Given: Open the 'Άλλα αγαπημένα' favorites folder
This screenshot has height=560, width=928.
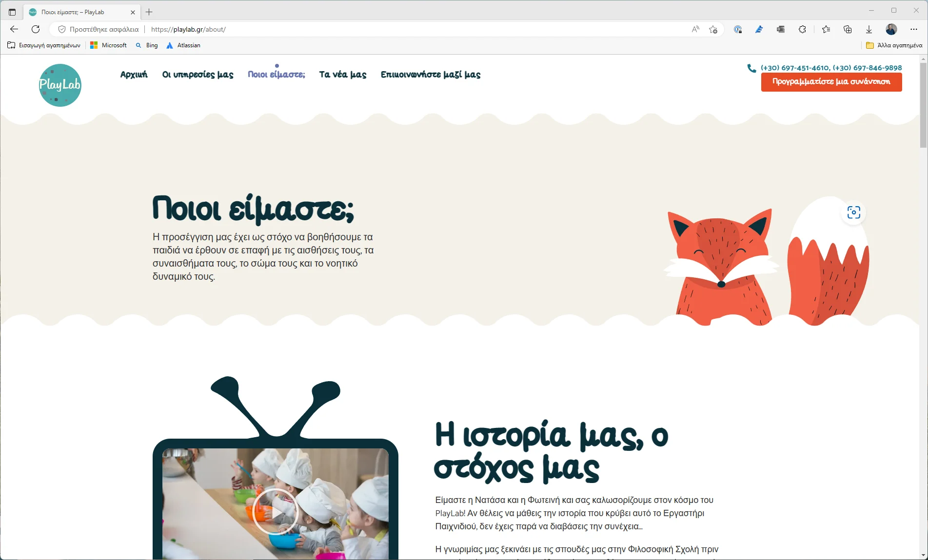Looking at the screenshot, I should tap(894, 45).
